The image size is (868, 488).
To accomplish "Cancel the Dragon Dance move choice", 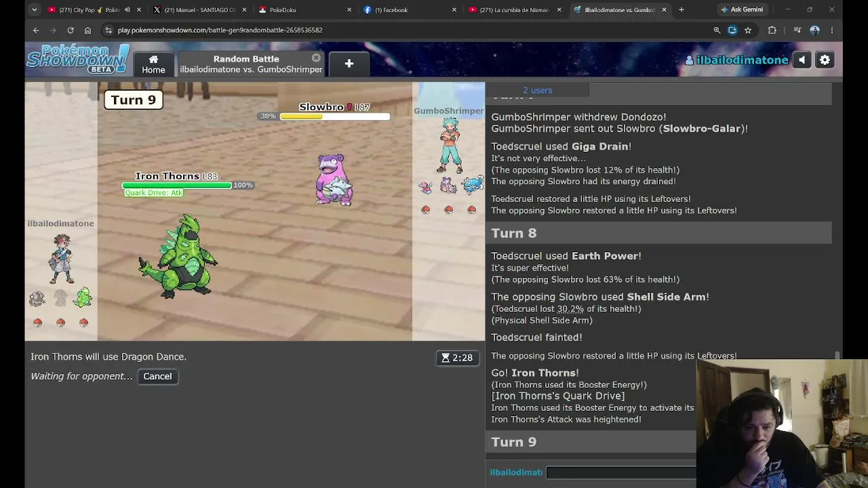I will click(x=157, y=376).
